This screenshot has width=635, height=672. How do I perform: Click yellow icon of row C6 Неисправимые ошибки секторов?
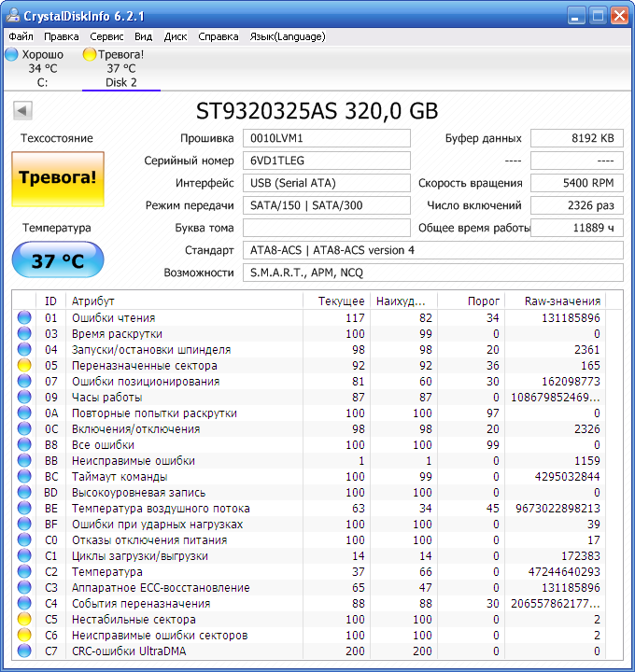24,635
